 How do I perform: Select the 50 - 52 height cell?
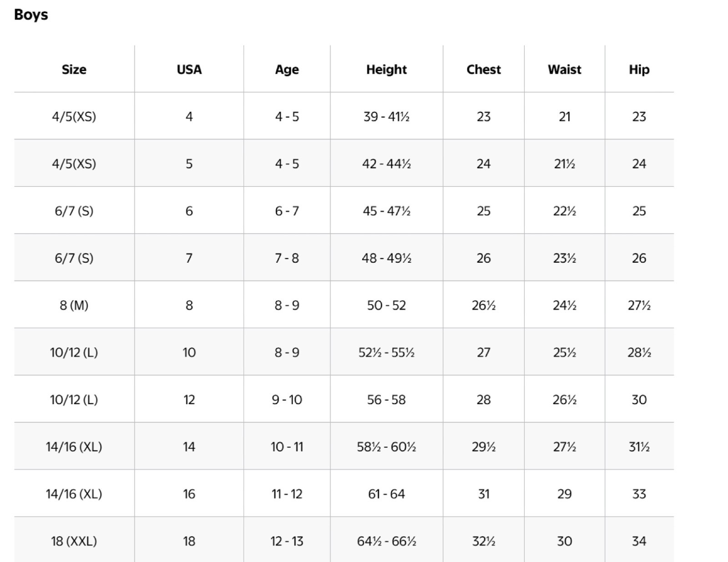pos(386,305)
